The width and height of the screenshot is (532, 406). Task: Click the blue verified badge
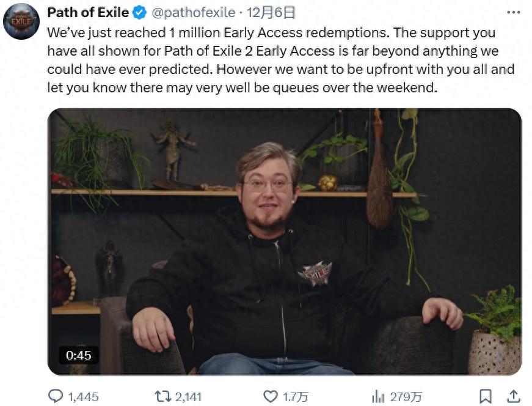coord(140,12)
